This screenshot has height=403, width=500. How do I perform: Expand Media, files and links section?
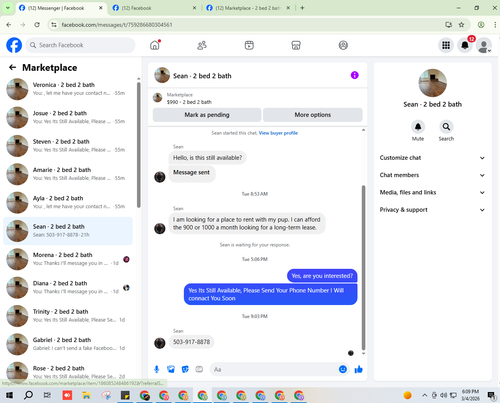click(x=432, y=192)
